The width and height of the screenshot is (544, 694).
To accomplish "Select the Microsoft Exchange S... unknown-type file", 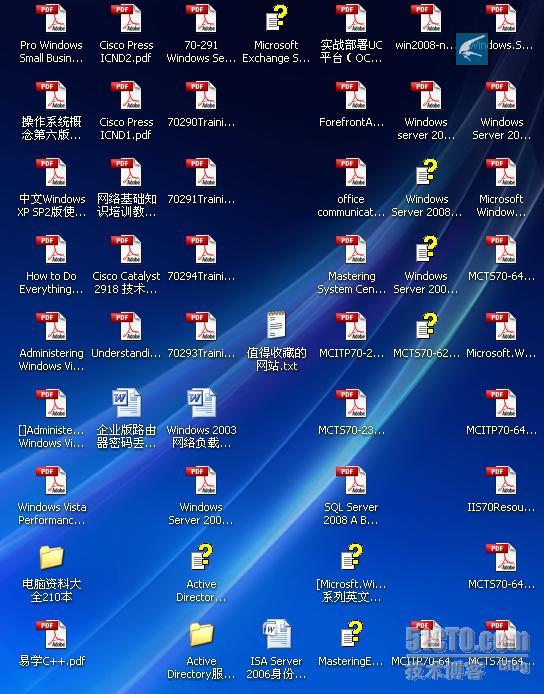I will point(276,19).
